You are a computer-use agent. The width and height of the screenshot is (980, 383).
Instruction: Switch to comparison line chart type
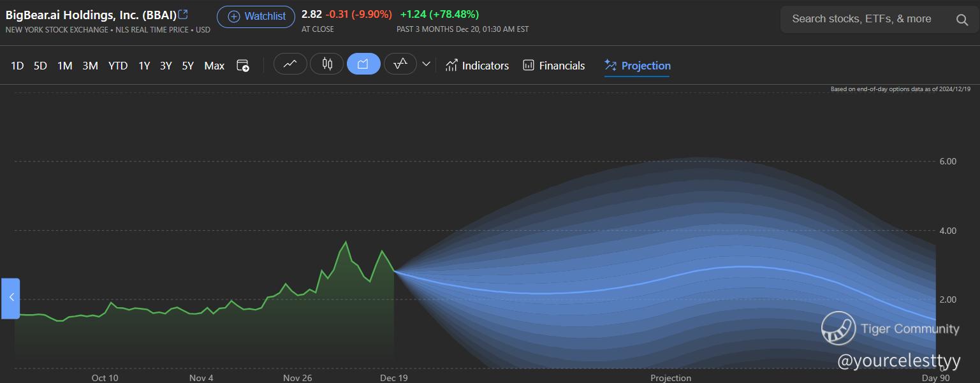400,64
